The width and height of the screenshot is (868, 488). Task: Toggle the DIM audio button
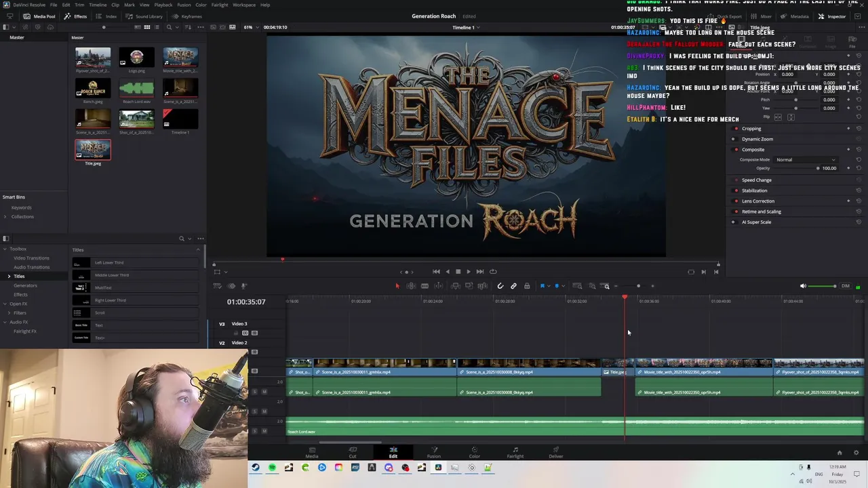click(x=846, y=286)
